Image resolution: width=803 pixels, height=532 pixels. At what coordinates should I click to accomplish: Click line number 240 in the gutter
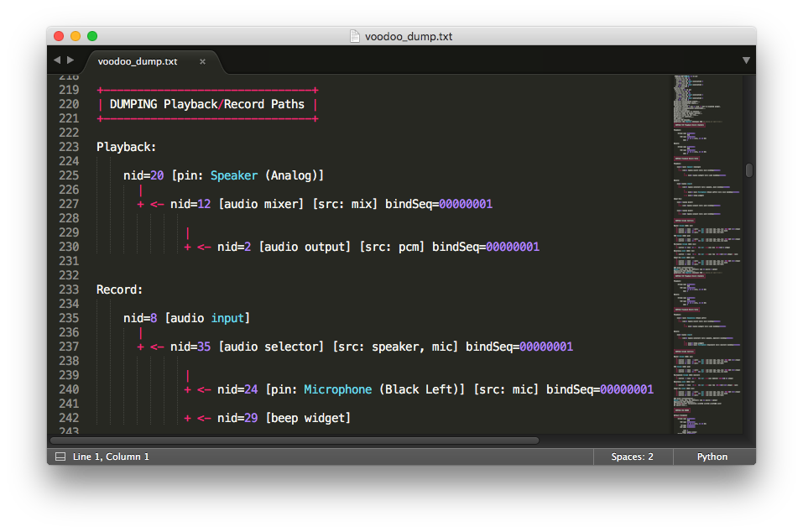point(69,389)
